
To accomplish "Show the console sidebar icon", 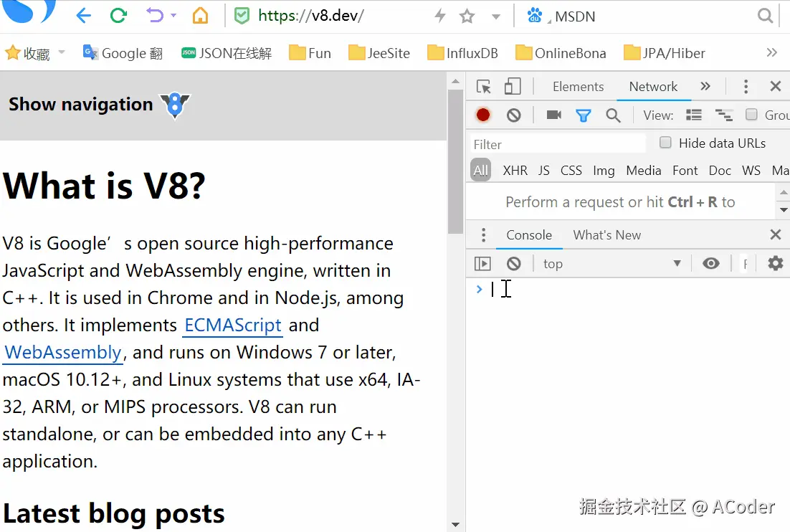I will (x=482, y=263).
